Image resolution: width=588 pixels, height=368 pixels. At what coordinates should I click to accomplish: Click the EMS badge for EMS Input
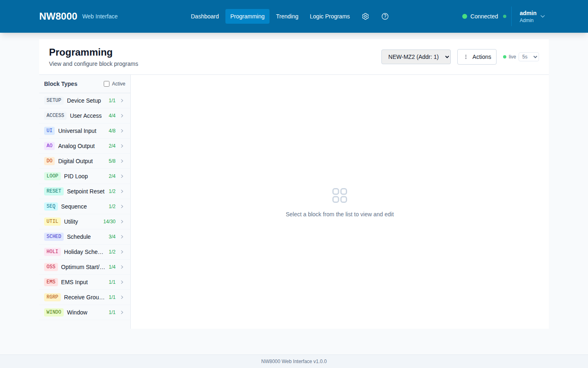51,282
